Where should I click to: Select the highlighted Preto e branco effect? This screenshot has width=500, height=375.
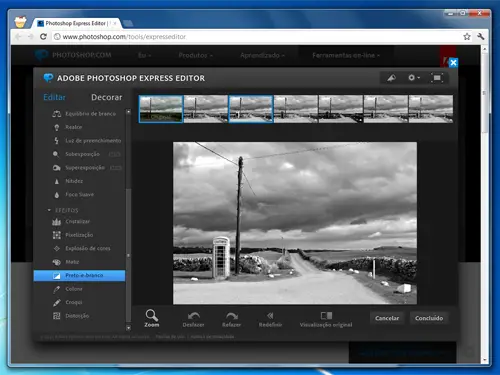point(79,276)
